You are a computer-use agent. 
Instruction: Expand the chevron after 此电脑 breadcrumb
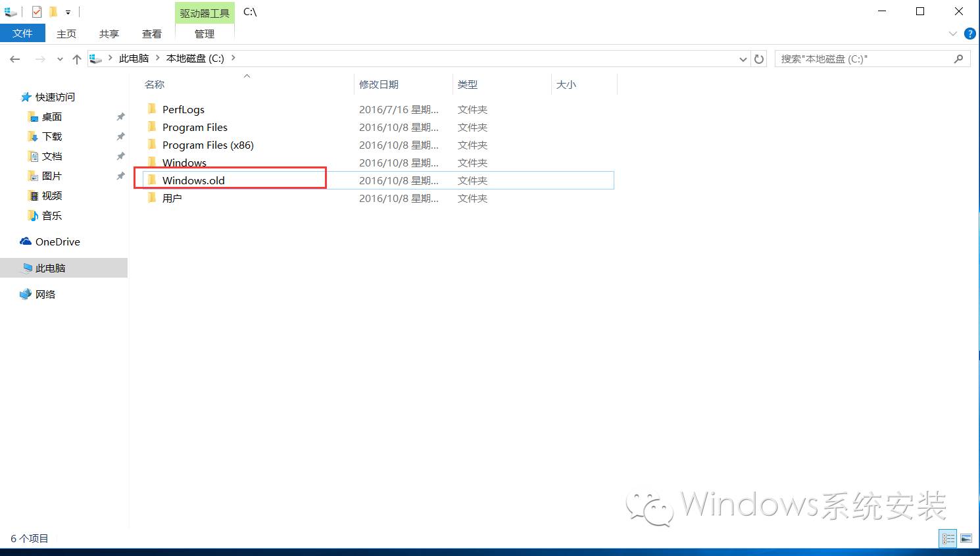(x=158, y=58)
